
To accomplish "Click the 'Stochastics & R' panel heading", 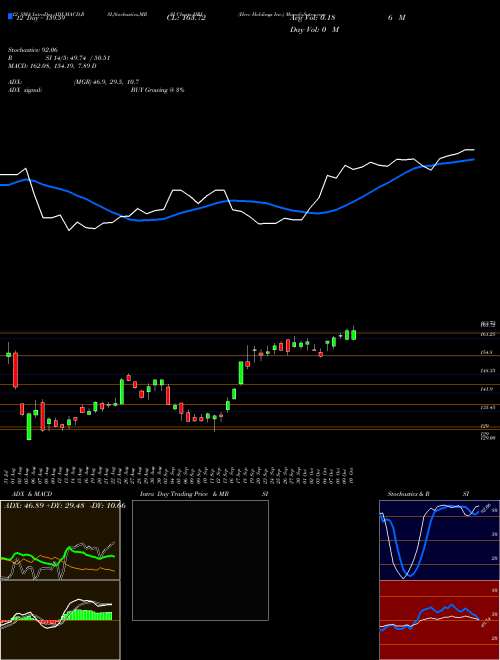I will (x=408, y=494).
